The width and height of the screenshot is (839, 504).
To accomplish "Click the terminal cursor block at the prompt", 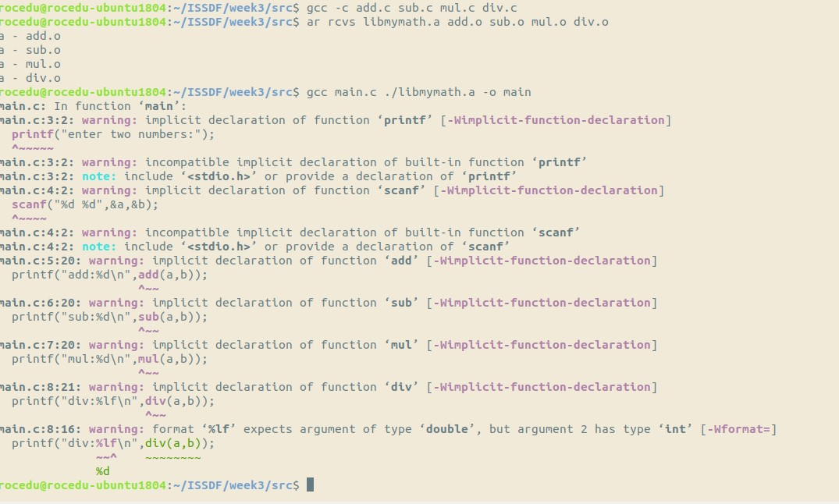I will pyautogui.click(x=311, y=484).
